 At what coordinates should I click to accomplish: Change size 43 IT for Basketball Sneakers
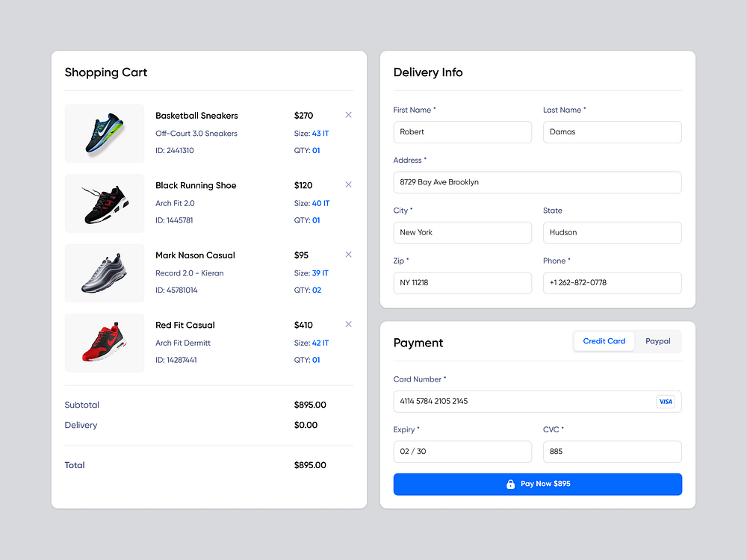320,134
